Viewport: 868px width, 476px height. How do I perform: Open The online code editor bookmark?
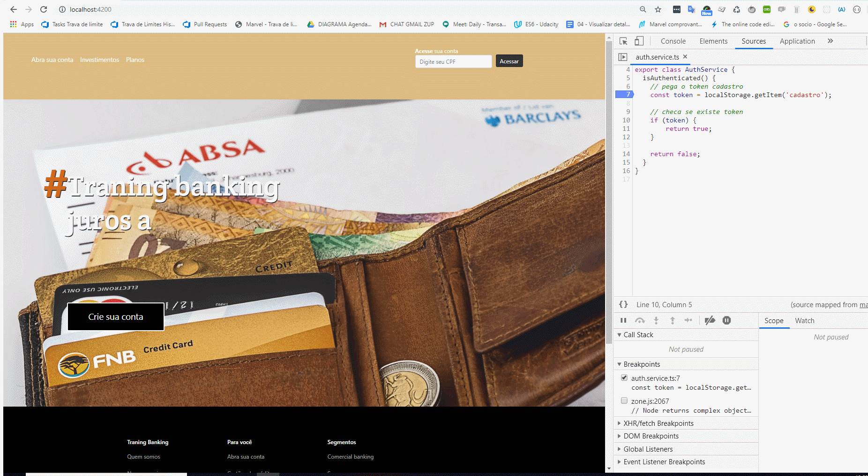[742, 24]
